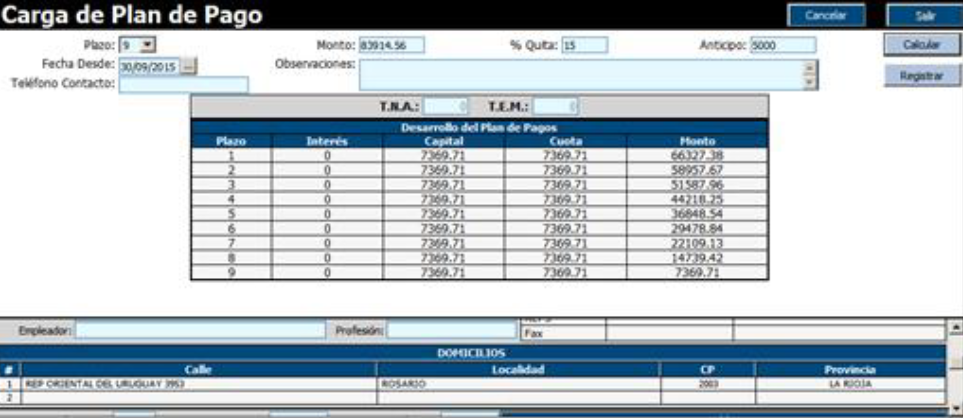Click the T.E.M. rate field
The image size is (963, 418).
tap(555, 106)
